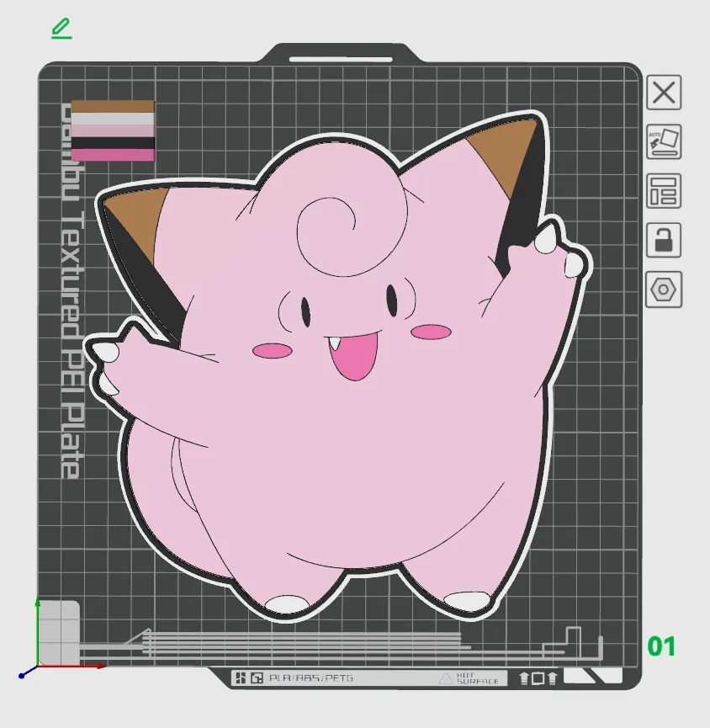Open the plate settings hex icon

[x=663, y=290]
